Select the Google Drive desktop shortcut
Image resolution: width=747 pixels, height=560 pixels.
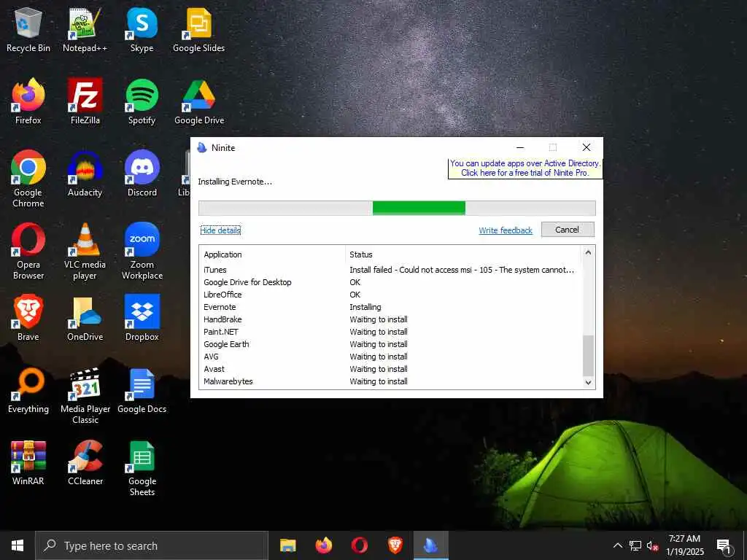pyautogui.click(x=198, y=102)
